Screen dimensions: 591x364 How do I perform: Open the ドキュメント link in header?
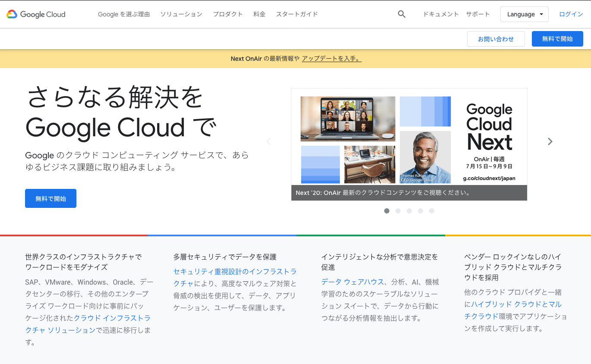click(441, 14)
